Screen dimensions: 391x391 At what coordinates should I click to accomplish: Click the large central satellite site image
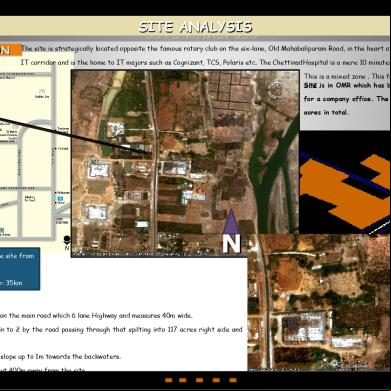click(185, 163)
